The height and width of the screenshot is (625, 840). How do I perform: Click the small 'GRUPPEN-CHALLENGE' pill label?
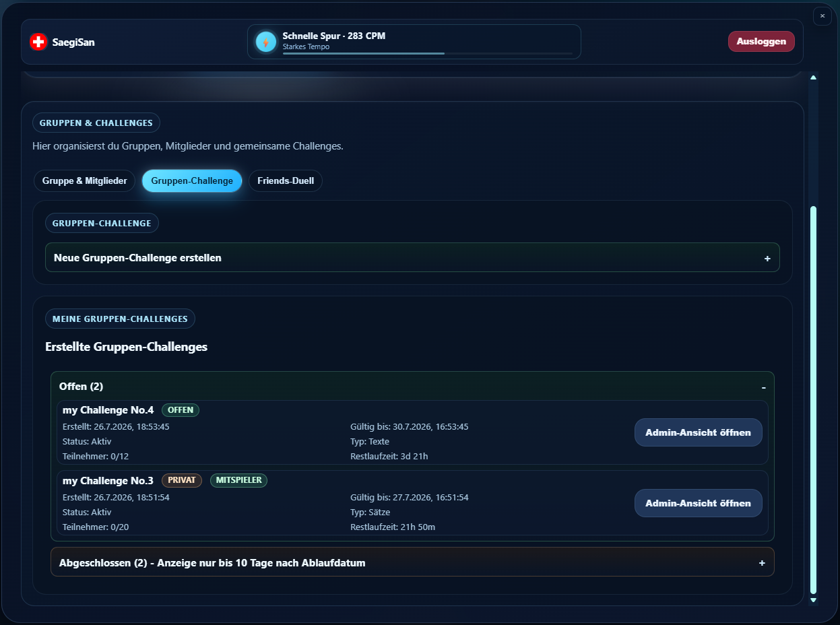point(102,223)
